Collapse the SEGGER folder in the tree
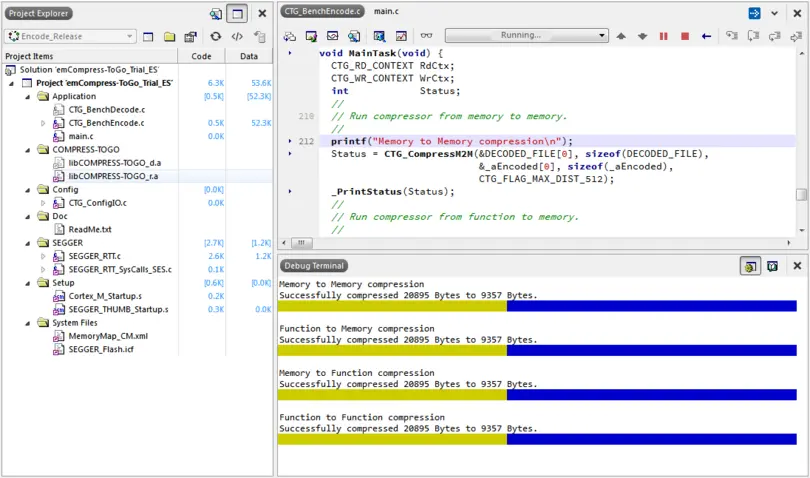Viewport: 810px width, 478px height. [27, 242]
